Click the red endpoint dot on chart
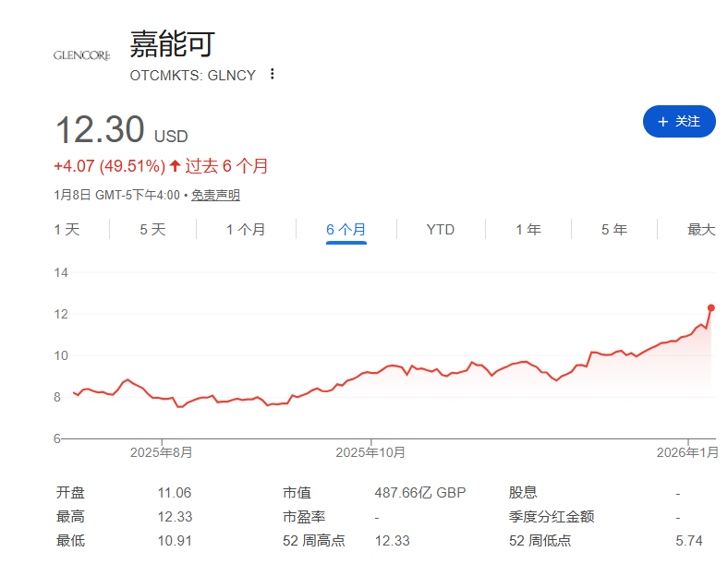 tap(710, 308)
